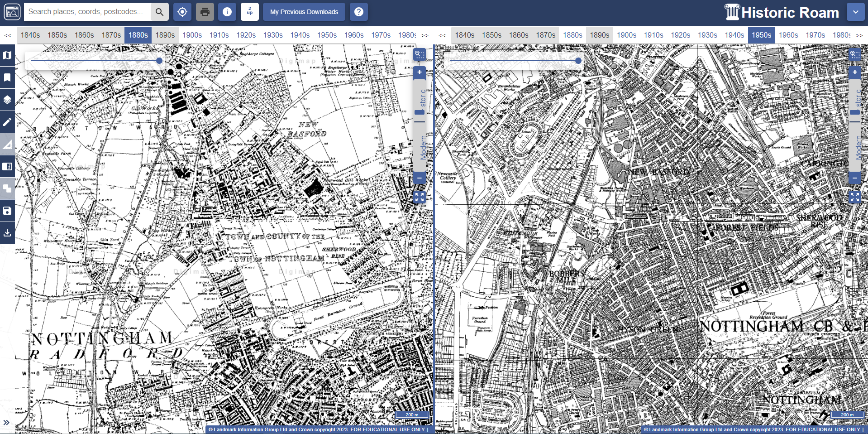Switch the 2-up view layout
This screenshot has height=434, width=868.
pos(250,12)
